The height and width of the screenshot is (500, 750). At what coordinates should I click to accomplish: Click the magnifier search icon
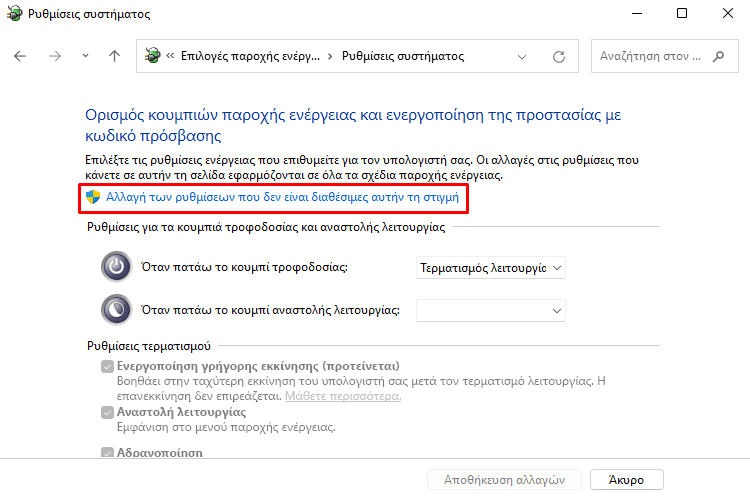[718, 56]
